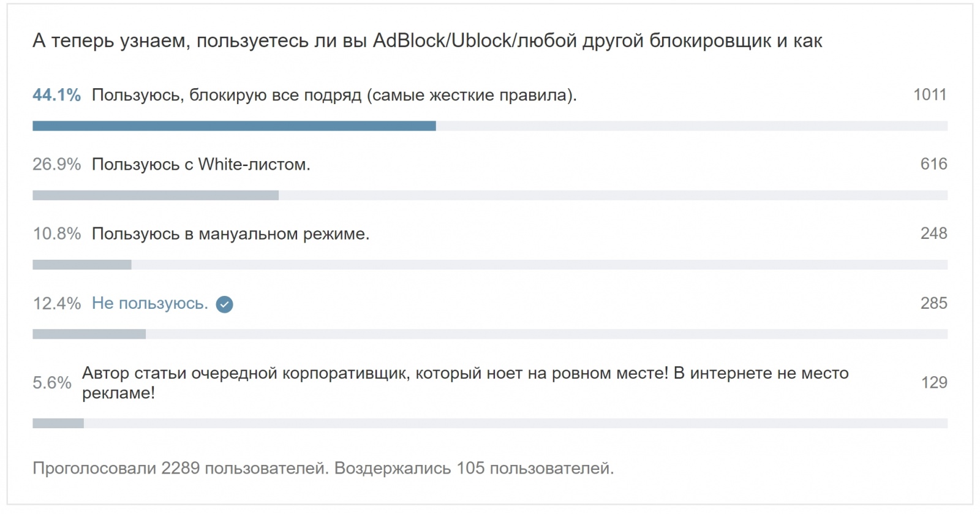
Task: Click the 26.9% percentage label
Action: pos(56,164)
